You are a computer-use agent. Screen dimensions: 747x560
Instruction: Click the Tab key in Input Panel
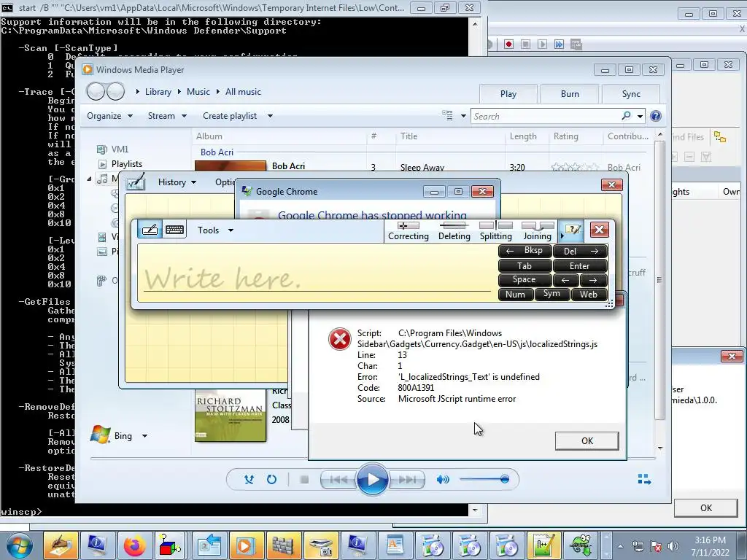click(x=525, y=265)
